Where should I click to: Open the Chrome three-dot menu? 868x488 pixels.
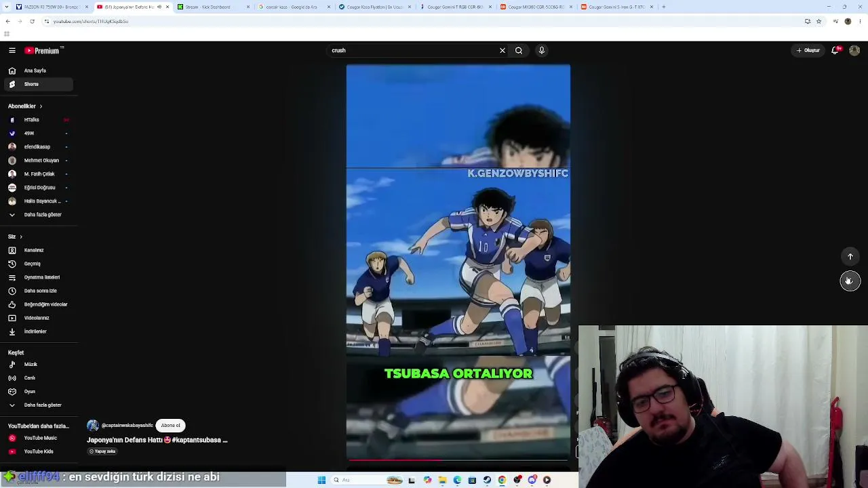click(x=860, y=21)
